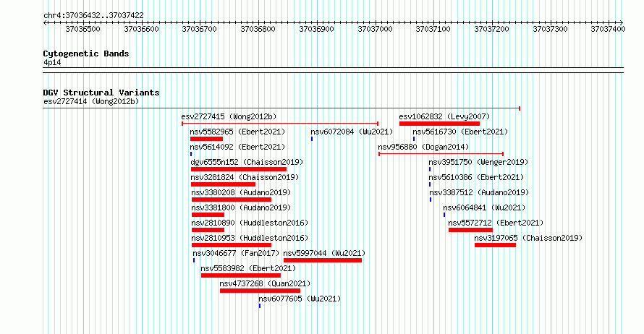Open nsv3387512 (Audano2019) variant

[x=479, y=192]
